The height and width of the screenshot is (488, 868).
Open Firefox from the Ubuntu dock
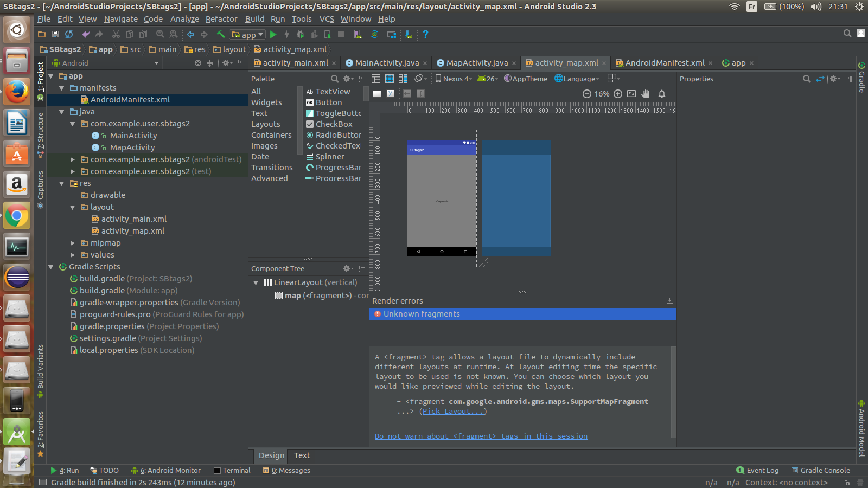17,92
